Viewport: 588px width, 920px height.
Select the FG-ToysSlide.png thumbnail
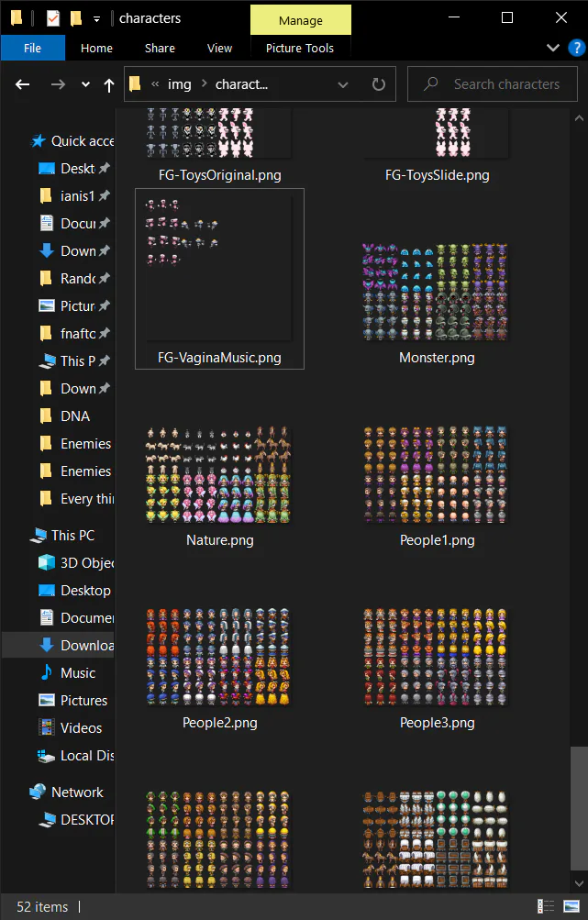click(437, 133)
